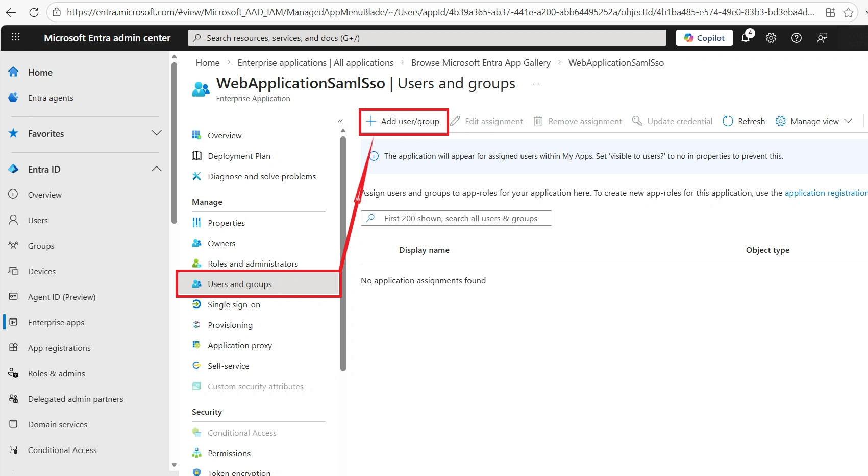
Task: Open the more options ellipsis beside the title
Action: tap(536, 84)
